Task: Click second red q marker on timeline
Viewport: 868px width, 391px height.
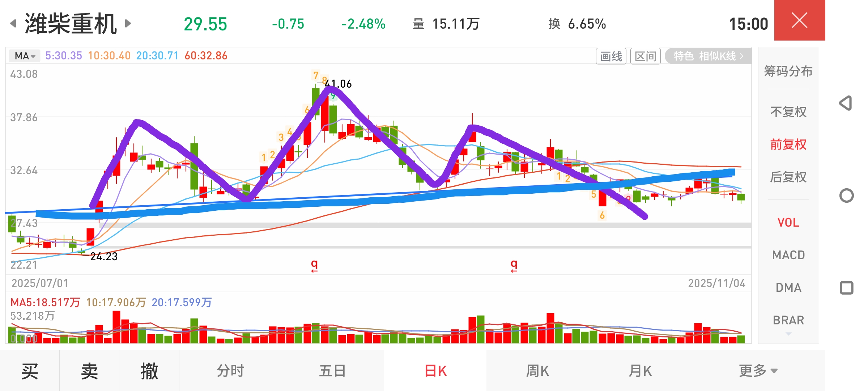Action: 514,265
